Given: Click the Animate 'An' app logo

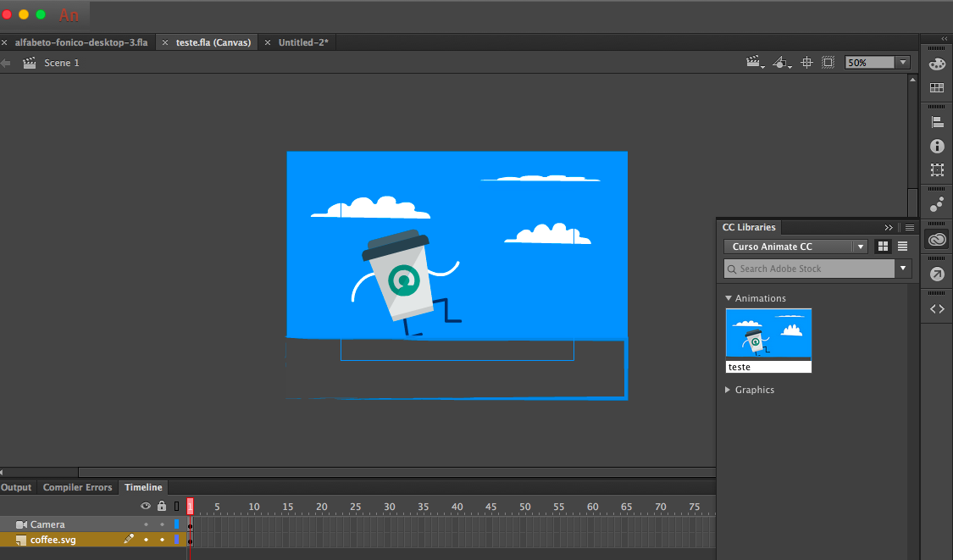Looking at the screenshot, I should pyautogui.click(x=69, y=15).
